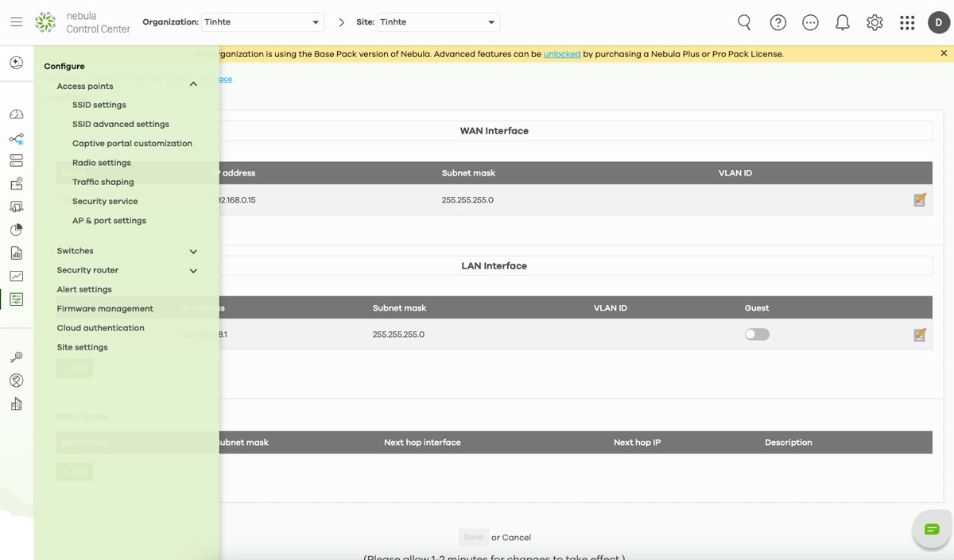
Task: Open the search magnifier icon
Action: (744, 22)
